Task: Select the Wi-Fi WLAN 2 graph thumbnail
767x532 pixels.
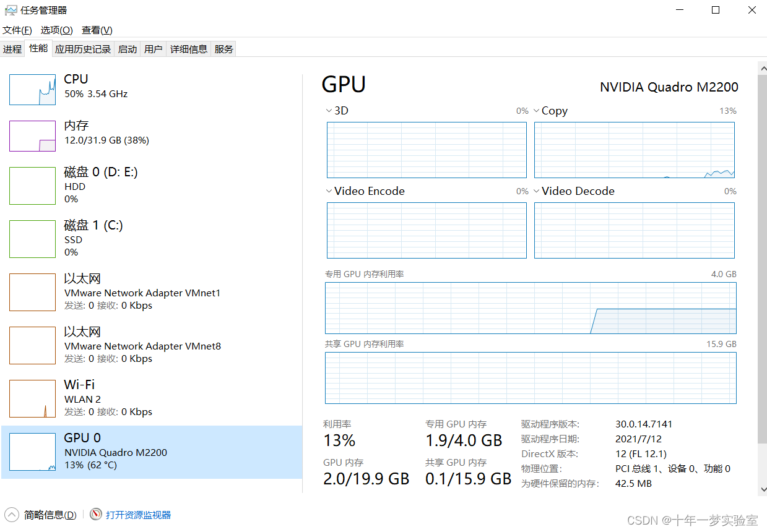Action: point(32,399)
